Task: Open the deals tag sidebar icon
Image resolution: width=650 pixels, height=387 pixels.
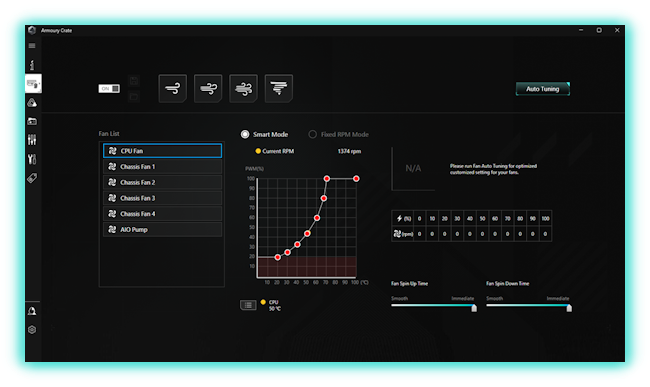Action: click(32, 178)
